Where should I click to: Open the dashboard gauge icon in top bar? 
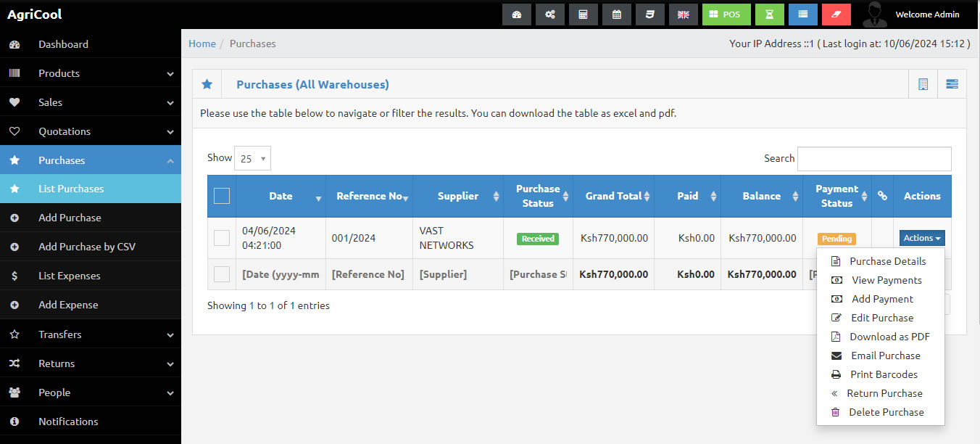517,15
